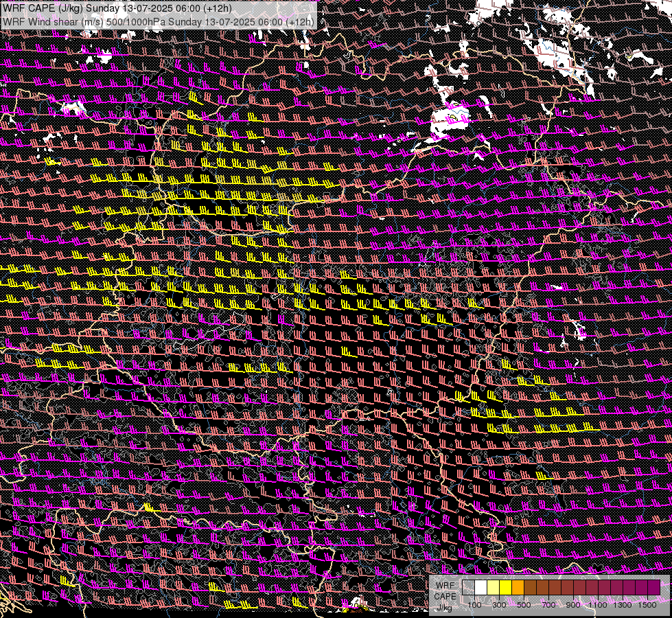The width and height of the screenshot is (672, 618).
Task: Click the 500 legend value
Action: click(x=524, y=605)
